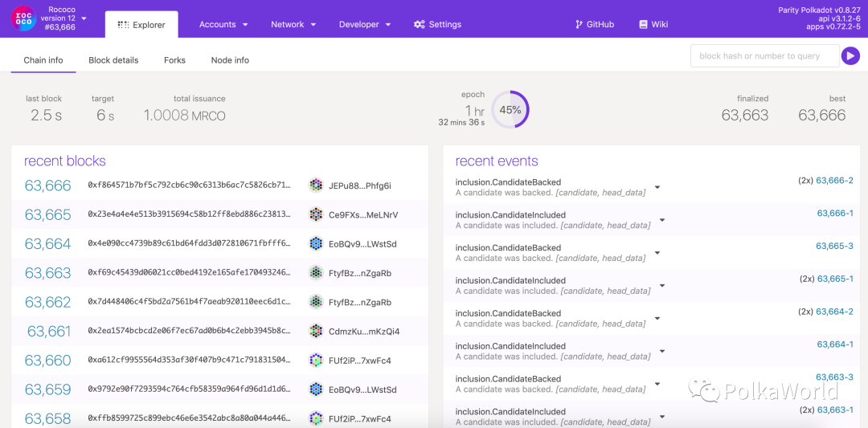Open block number 63,664
The width and height of the screenshot is (868, 428).
[x=47, y=244]
